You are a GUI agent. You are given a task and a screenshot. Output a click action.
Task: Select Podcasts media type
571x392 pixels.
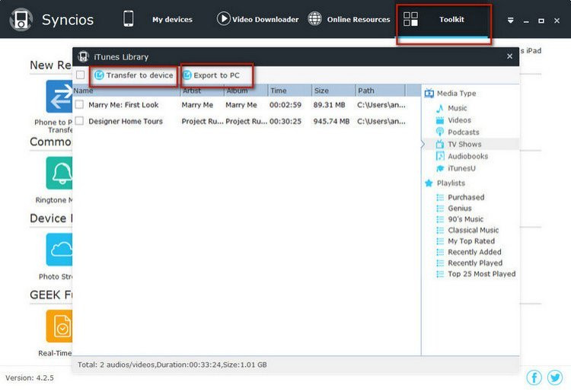(463, 132)
